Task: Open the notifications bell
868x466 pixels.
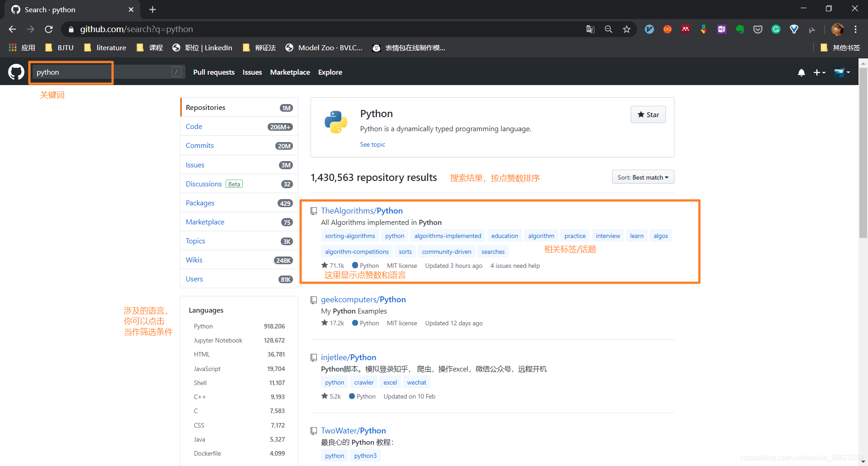Action: pyautogui.click(x=801, y=72)
